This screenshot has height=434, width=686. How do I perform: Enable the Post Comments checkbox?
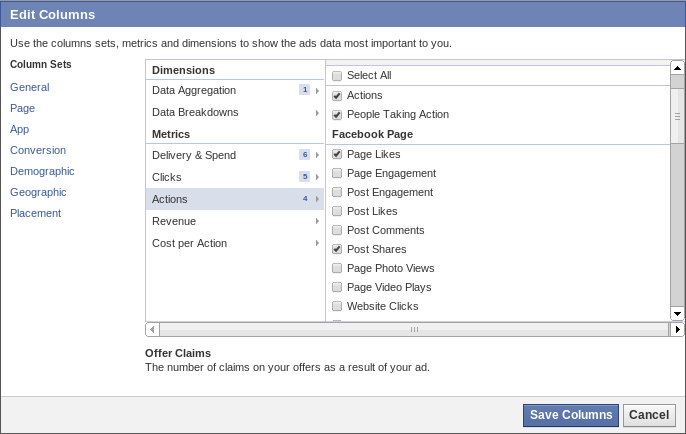[337, 230]
